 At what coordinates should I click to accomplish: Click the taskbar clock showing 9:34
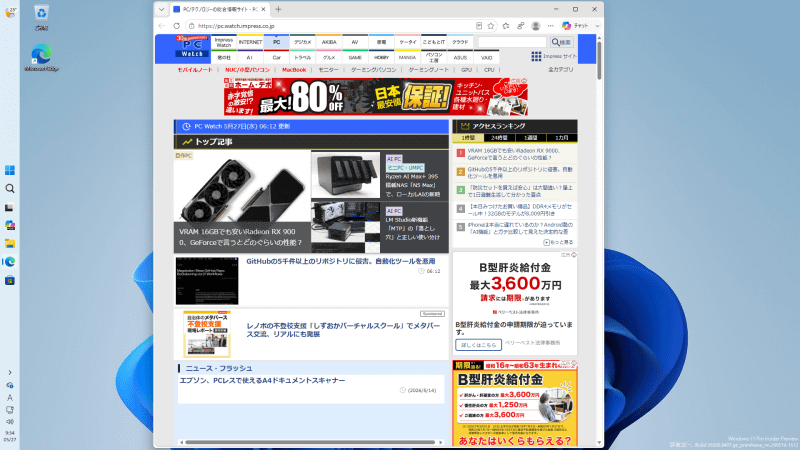coord(10,436)
